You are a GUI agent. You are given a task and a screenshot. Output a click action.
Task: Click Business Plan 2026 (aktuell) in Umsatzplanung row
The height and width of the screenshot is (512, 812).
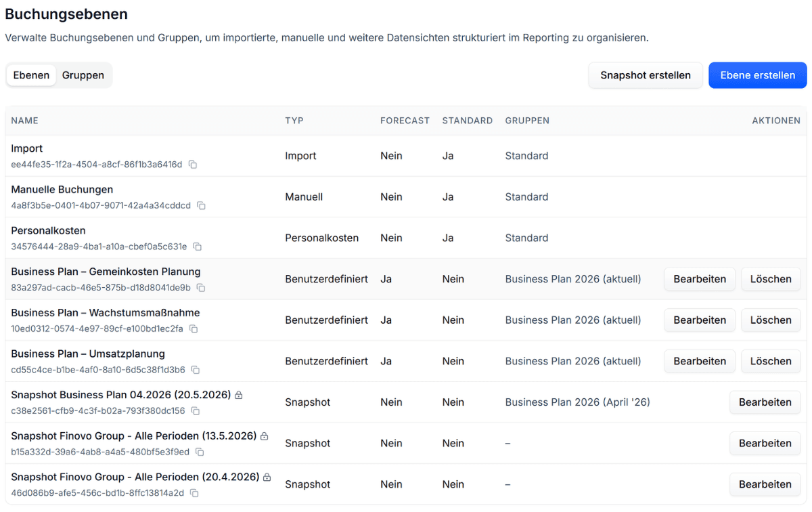point(573,361)
